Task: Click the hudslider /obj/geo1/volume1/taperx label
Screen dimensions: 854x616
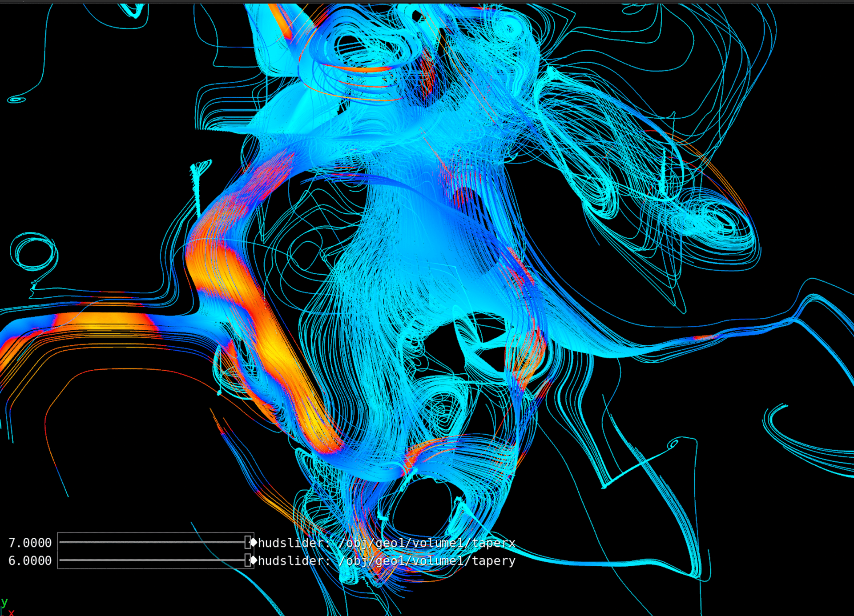Action: point(386,543)
